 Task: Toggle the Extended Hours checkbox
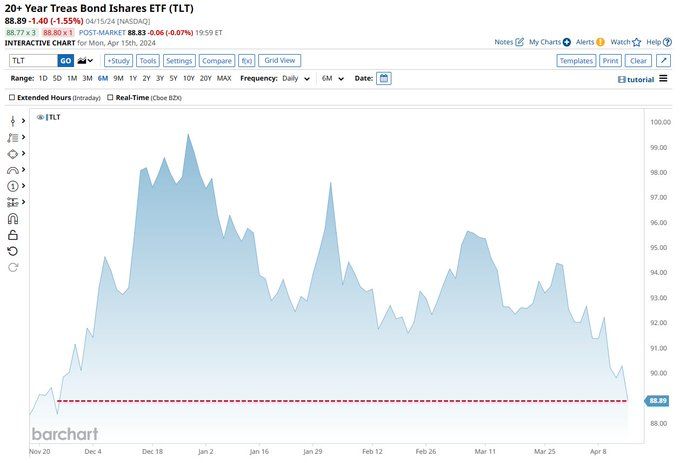click(x=12, y=98)
